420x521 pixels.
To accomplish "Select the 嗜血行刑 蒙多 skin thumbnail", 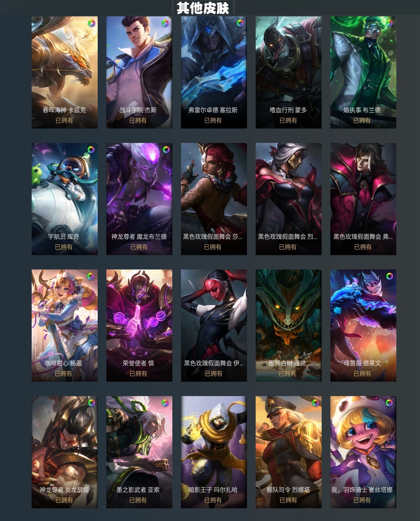I will click(x=289, y=72).
